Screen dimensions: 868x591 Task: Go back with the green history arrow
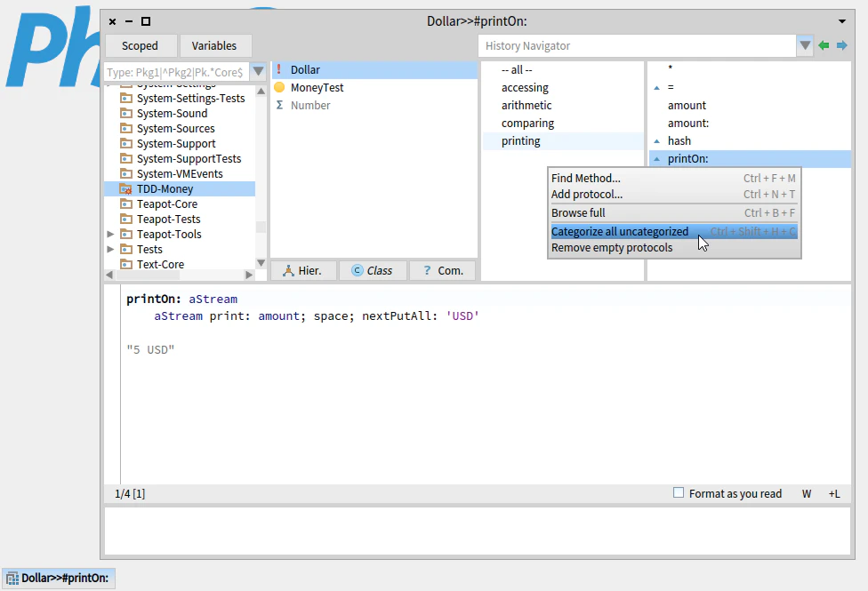pyautogui.click(x=824, y=45)
